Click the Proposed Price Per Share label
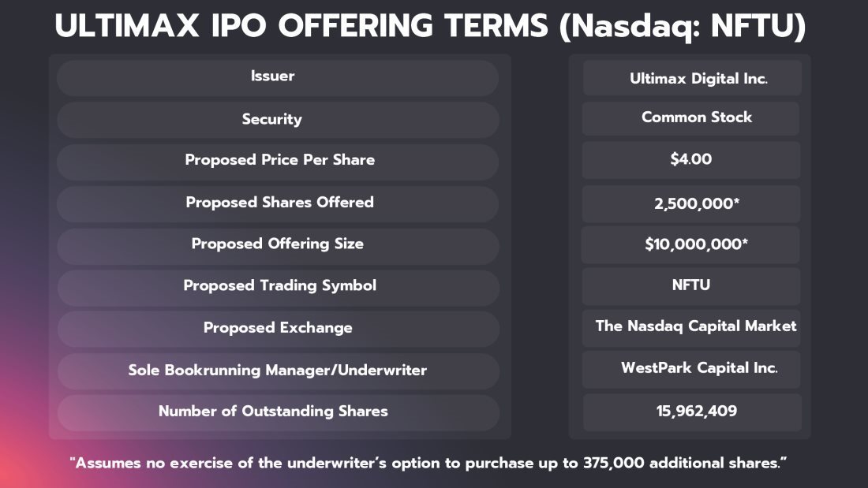 tap(280, 160)
